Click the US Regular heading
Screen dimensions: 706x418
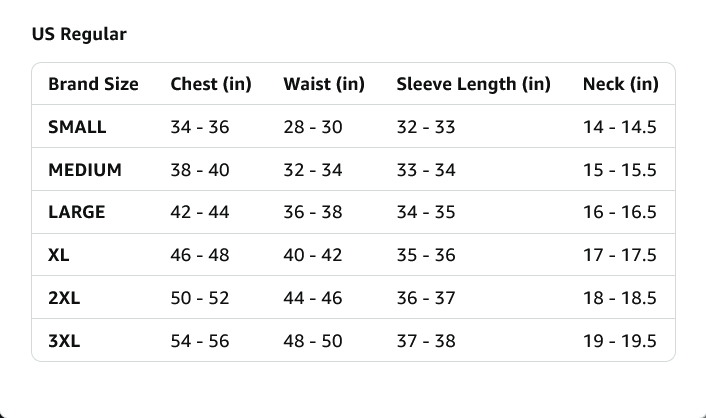(x=79, y=34)
